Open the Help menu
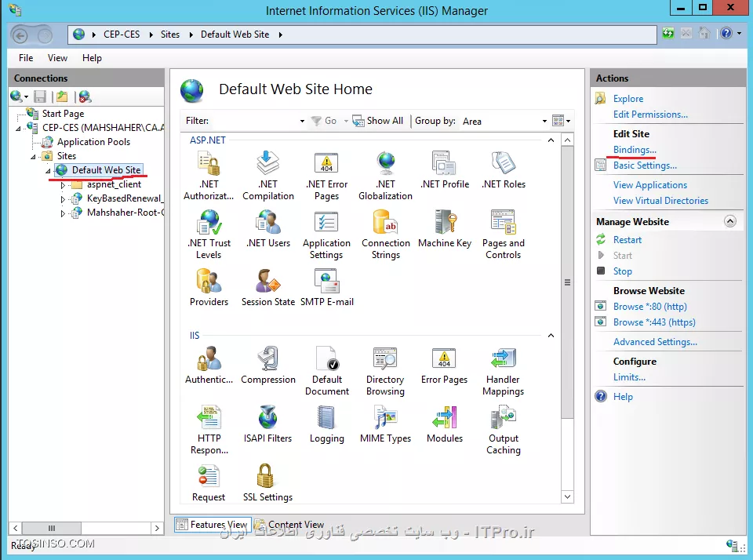Image resolution: width=753 pixels, height=560 pixels. [x=92, y=57]
